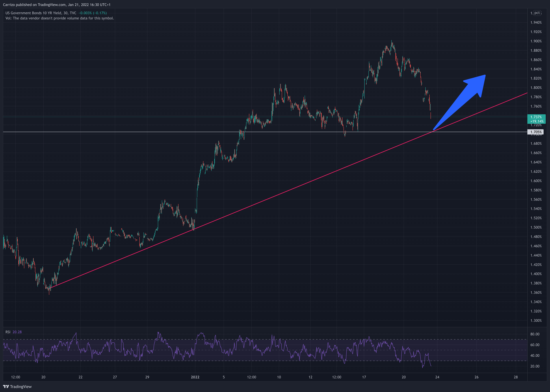The width and height of the screenshot is (550, 392).
Task: Click the 1.500% price axis label
Action: (536, 227)
